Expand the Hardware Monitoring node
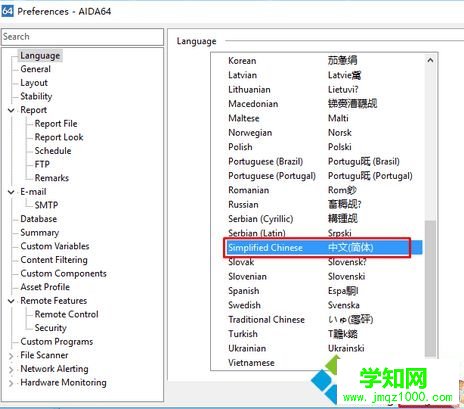This screenshot has width=464, height=409. click(x=11, y=383)
